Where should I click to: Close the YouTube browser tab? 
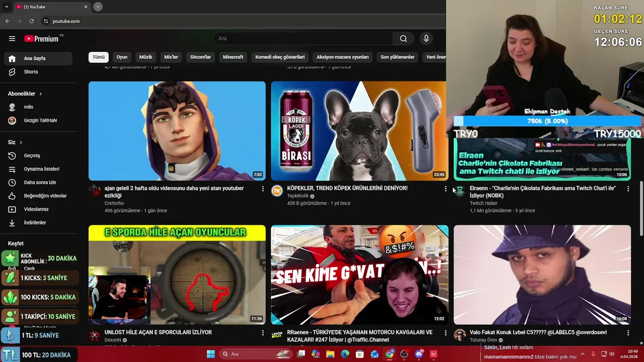coord(86,7)
